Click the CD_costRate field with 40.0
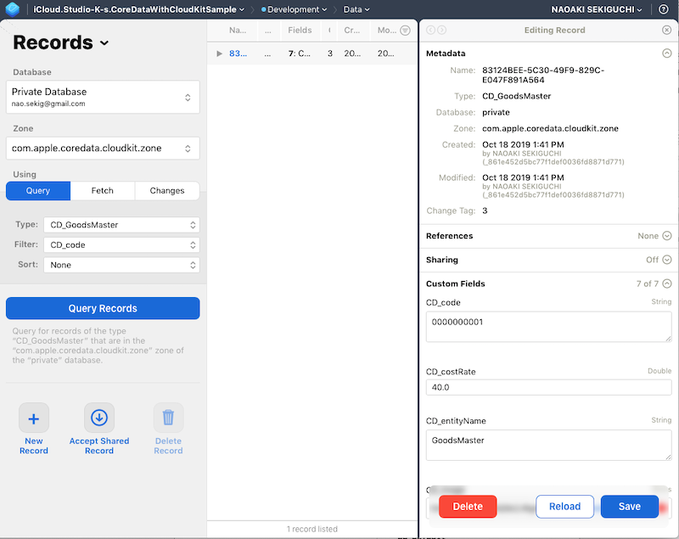 pyautogui.click(x=549, y=387)
